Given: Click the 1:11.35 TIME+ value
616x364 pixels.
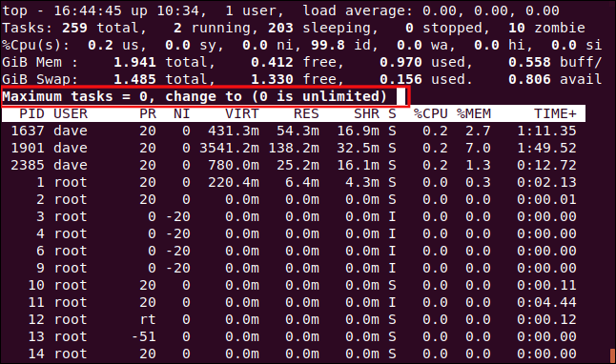Looking at the screenshot, I should click(x=546, y=131).
